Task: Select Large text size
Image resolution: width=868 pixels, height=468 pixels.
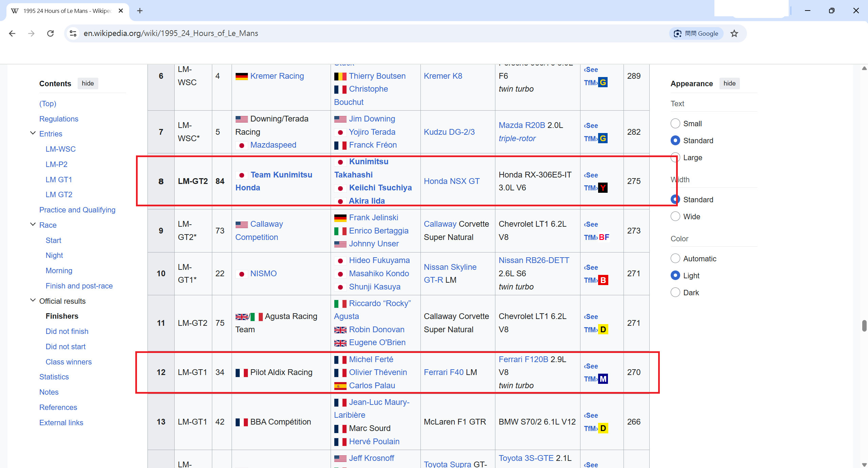Action: click(675, 157)
